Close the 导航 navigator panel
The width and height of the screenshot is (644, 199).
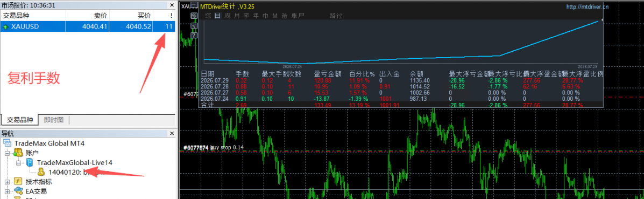click(x=172, y=133)
